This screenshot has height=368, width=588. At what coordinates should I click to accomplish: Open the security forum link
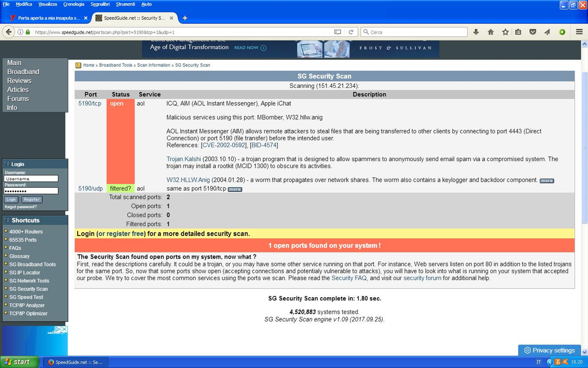(x=422, y=278)
